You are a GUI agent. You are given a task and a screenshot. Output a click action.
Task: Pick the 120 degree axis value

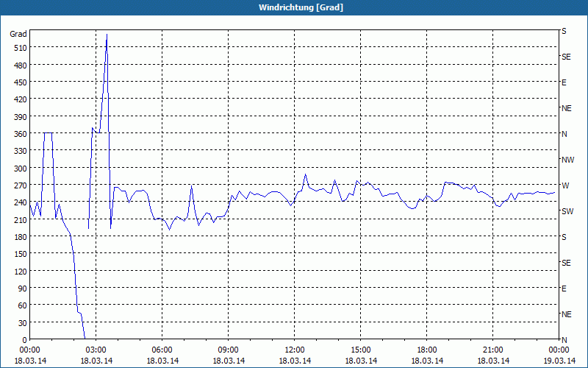[x=21, y=272]
